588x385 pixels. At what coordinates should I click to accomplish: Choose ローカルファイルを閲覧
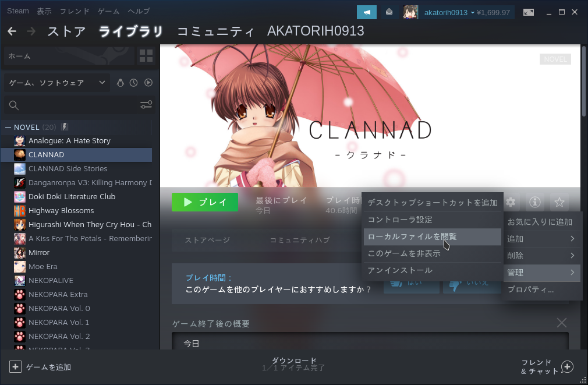tap(433, 237)
